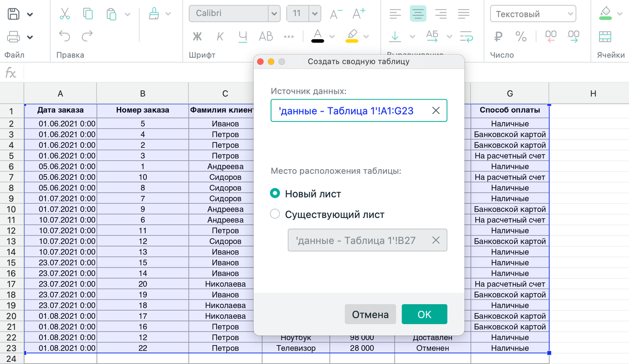Image resolution: width=629 pixels, height=364 pixels.
Task: Apply the ruble currency format icon
Action: click(x=498, y=36)
